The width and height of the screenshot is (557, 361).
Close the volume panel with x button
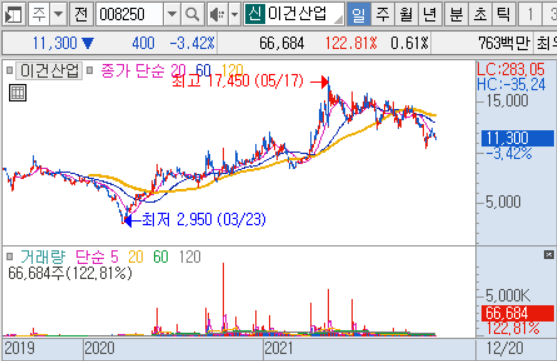(x=549, y=254)
